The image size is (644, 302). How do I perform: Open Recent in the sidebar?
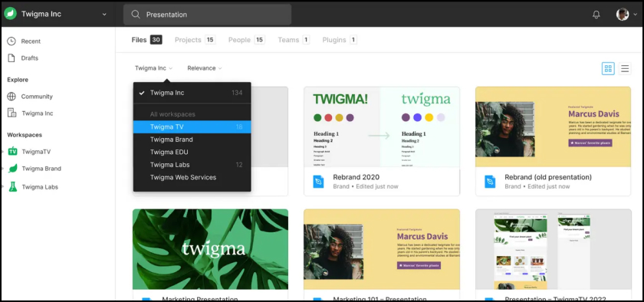pos(31,41)
